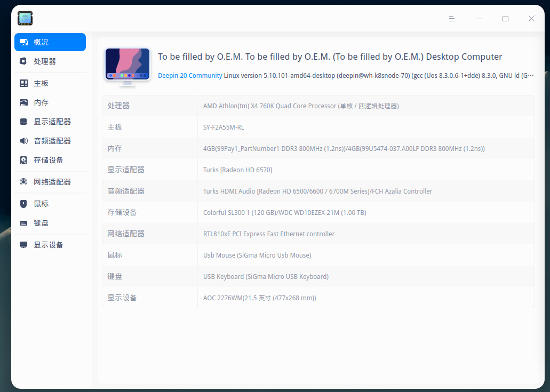Open the Deepin 20 Community link
This screenshot has height=392, width=550.
190,75
